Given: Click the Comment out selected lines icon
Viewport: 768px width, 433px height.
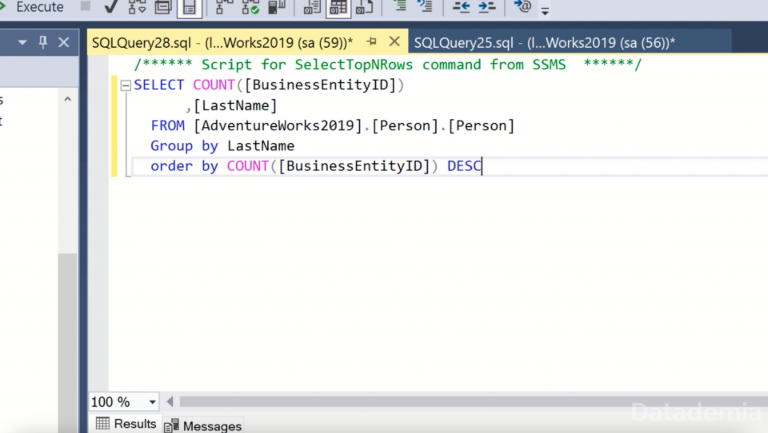Looking at the screenshot, I should (x=400, y=8).
